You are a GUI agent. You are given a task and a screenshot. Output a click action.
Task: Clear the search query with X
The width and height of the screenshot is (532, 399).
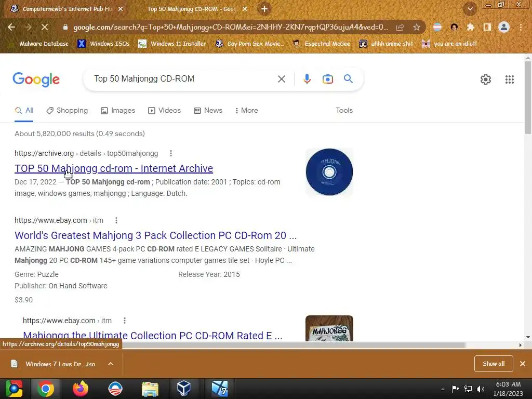[281, 79]
